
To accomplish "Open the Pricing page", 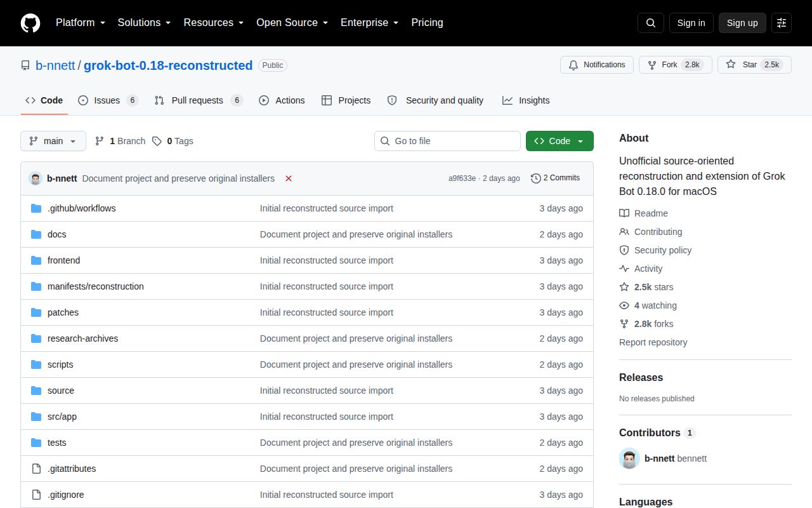I will coord(427,23).
